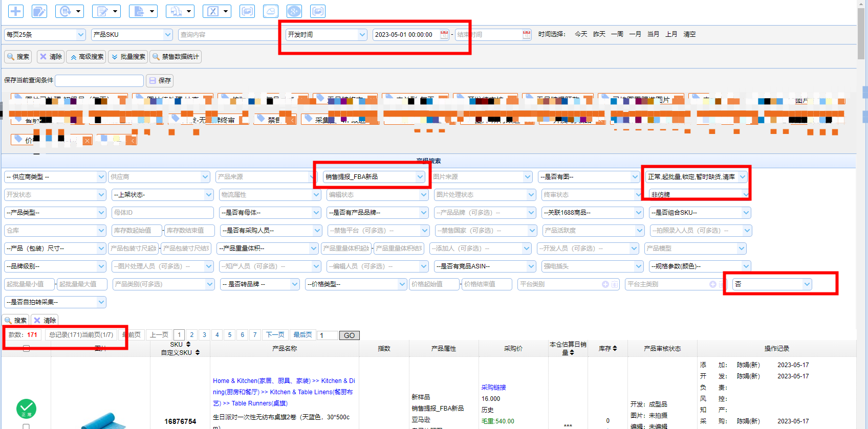Open the edit document toolbar icon

tap(39, 11)
